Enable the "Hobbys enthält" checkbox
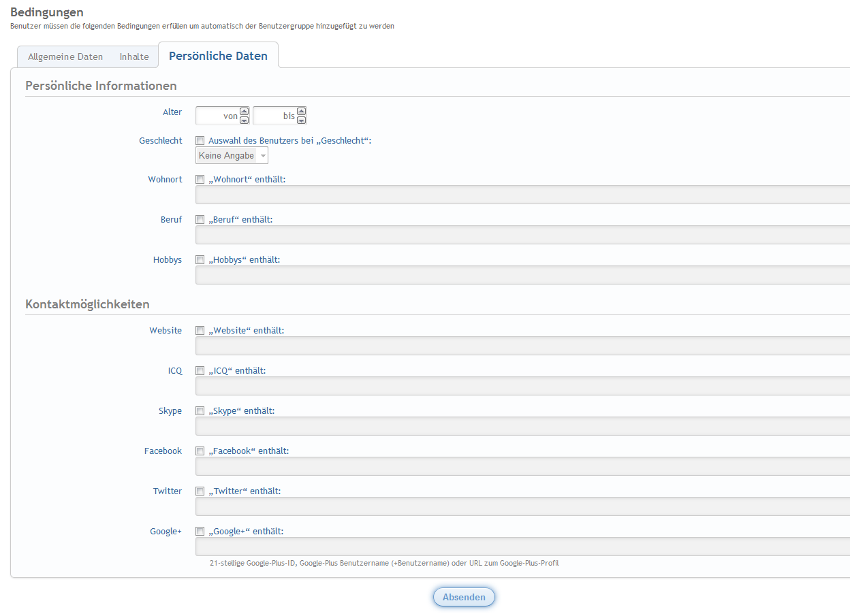850x616 pixels. (200, 260)
